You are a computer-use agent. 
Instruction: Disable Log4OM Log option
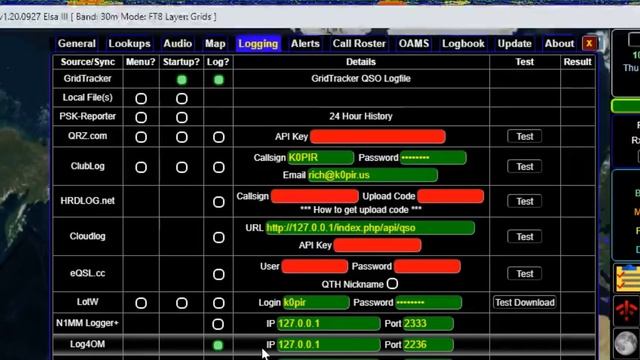coord(218,345)
